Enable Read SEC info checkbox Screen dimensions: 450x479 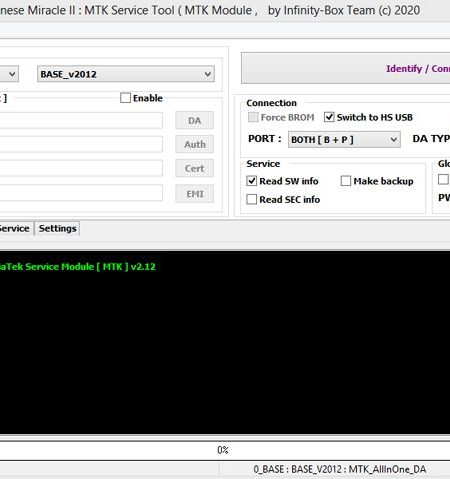pyautogui.click(x=252, y=199)
